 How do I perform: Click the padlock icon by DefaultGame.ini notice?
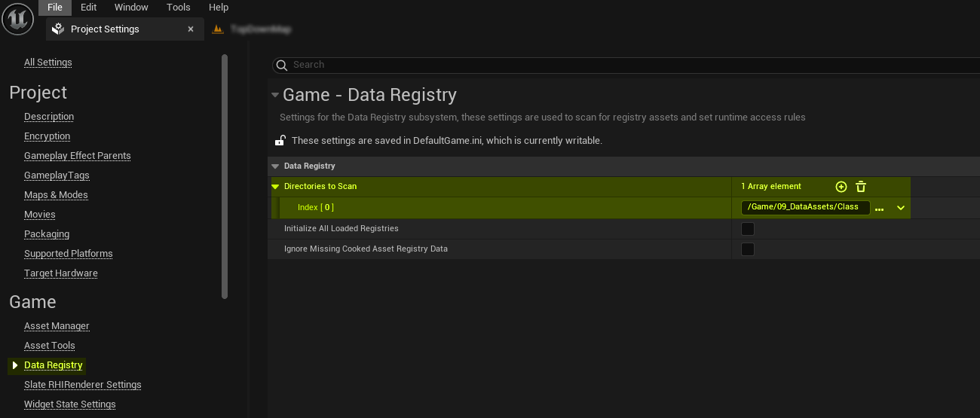[280, 141]
